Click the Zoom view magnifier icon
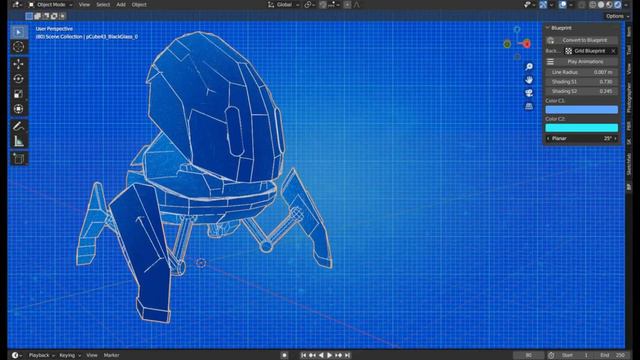This screenshot has height=360, width=640. point(529,67)
